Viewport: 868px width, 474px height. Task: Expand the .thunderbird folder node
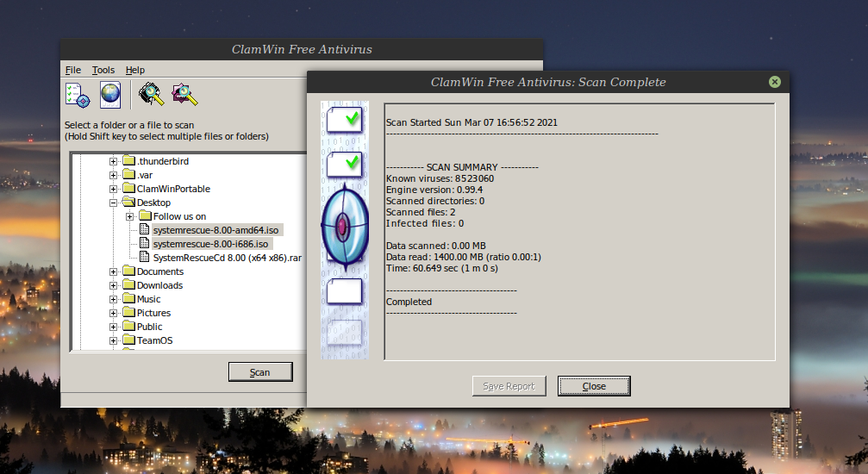[x=113, y=162]
